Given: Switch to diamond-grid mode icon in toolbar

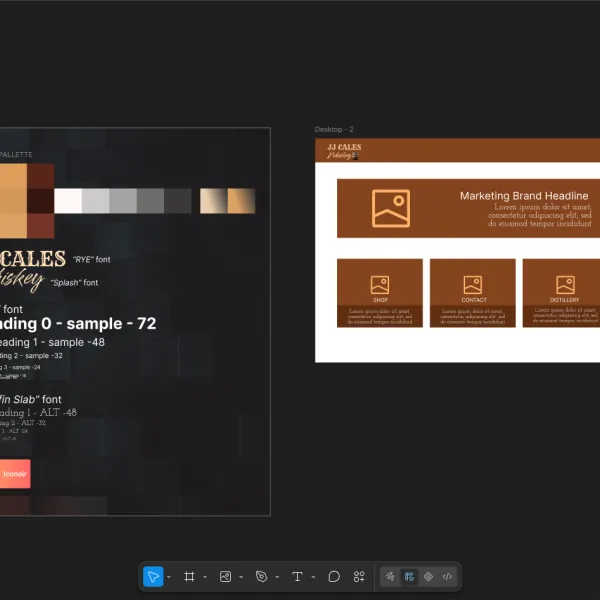Looking at the screenshot, I should (x=428, y=576).
